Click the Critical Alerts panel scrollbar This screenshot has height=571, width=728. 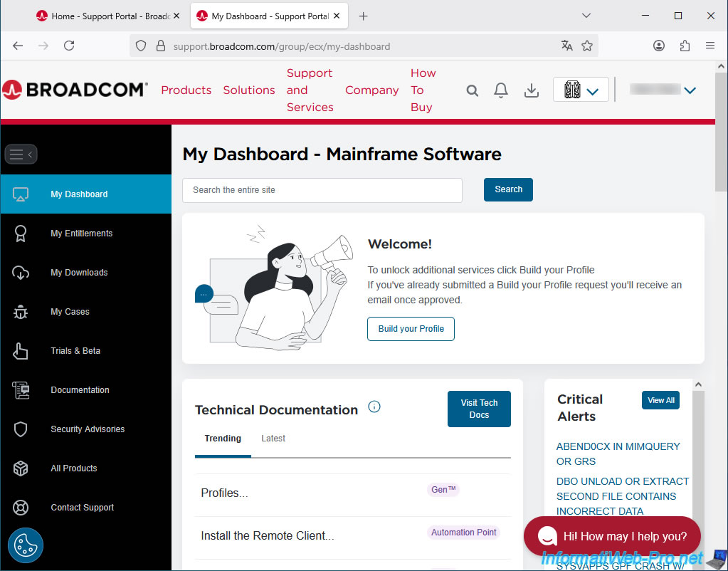click(x=698, y=456)
